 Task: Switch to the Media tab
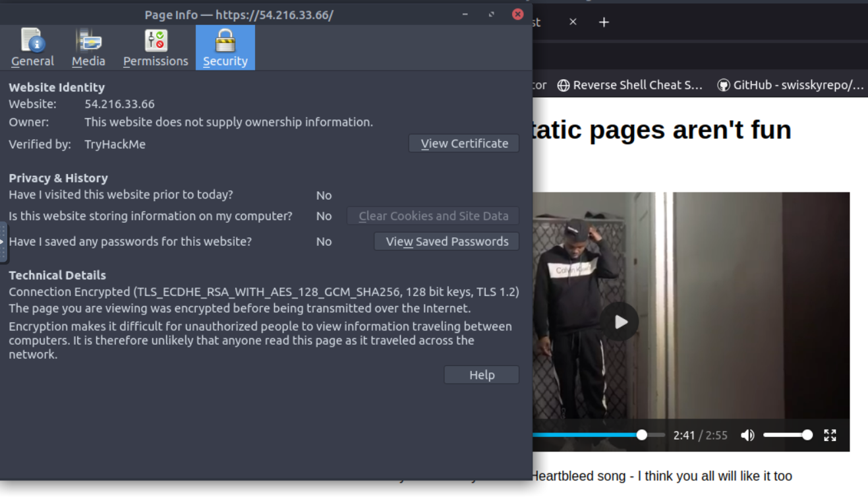click(x=88, y=47)
